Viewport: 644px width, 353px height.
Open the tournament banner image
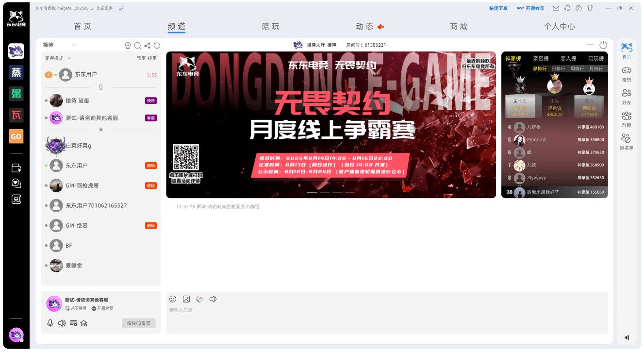click(x=331, y=125)
